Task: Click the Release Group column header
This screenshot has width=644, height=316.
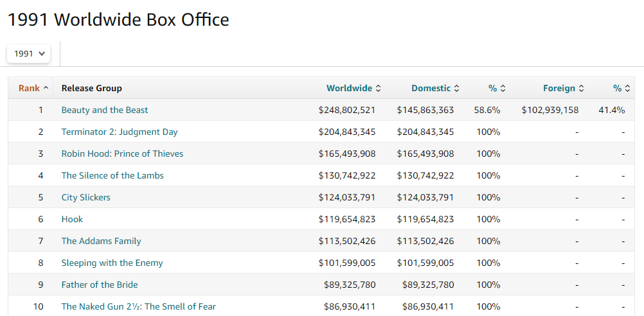Action: 92,88
